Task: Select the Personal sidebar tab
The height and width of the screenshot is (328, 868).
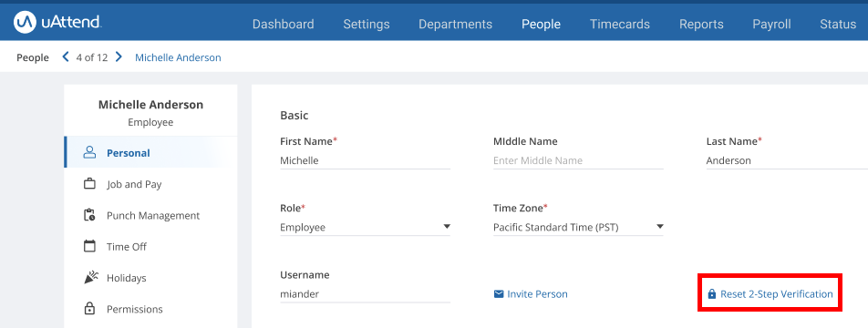Action: (150, 153)
